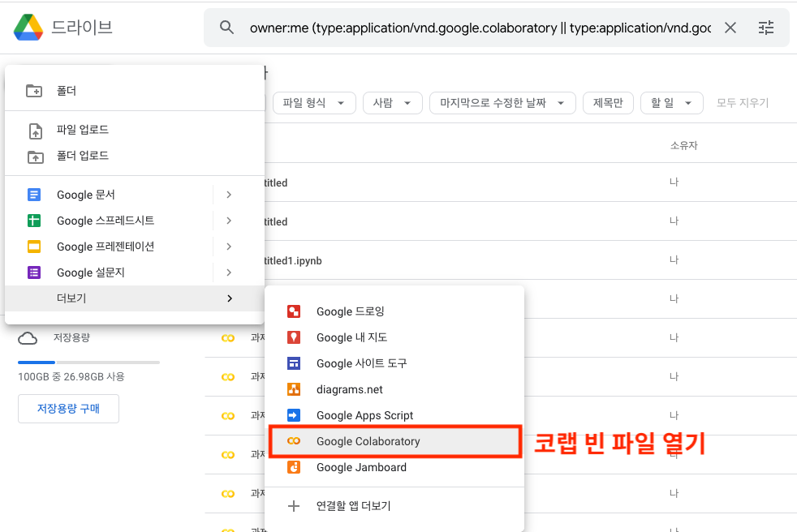Open the 더보기 submenu
This screenshot has height=532, width=797.
(135, 298)
